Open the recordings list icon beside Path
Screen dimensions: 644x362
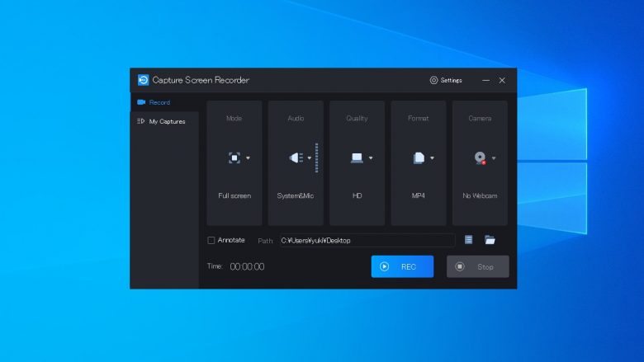coord(468,240)
